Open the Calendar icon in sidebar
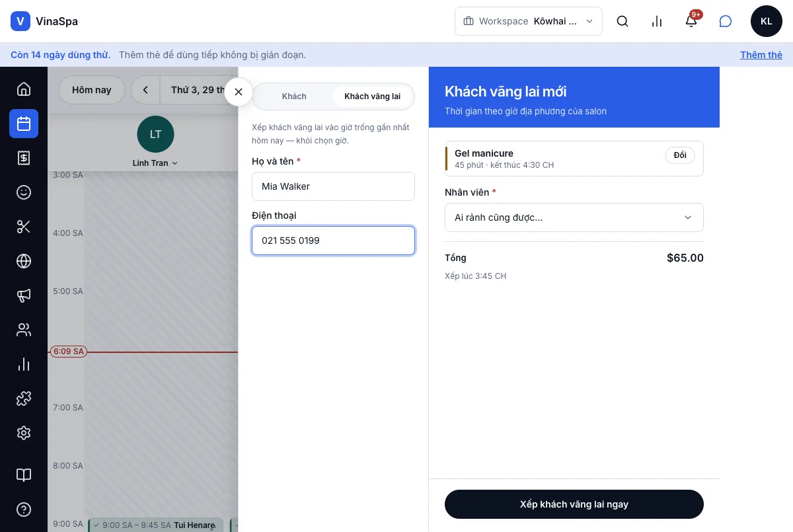 (x=24, y=124)
